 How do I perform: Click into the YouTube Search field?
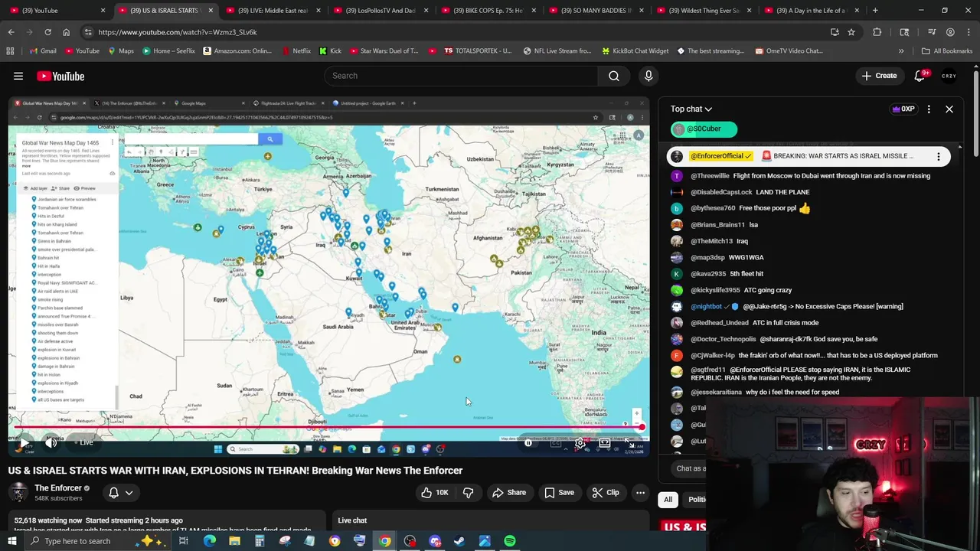pyautogui.click(x=461, y=76)
